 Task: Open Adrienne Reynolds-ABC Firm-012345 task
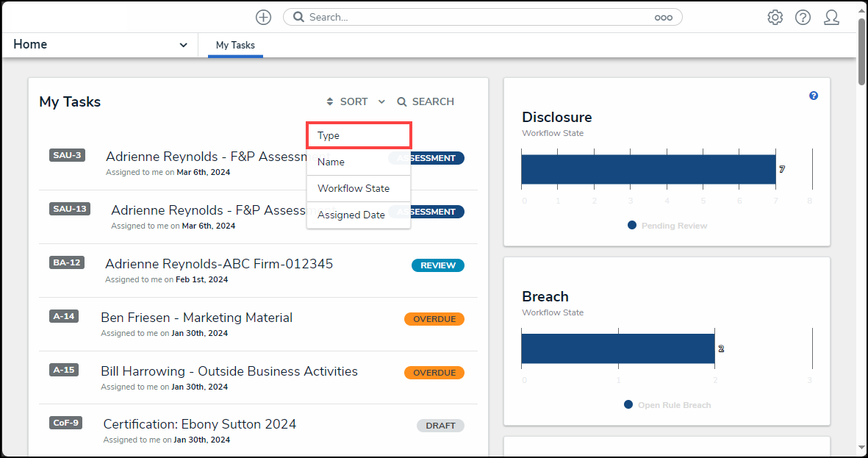(218, 264)
